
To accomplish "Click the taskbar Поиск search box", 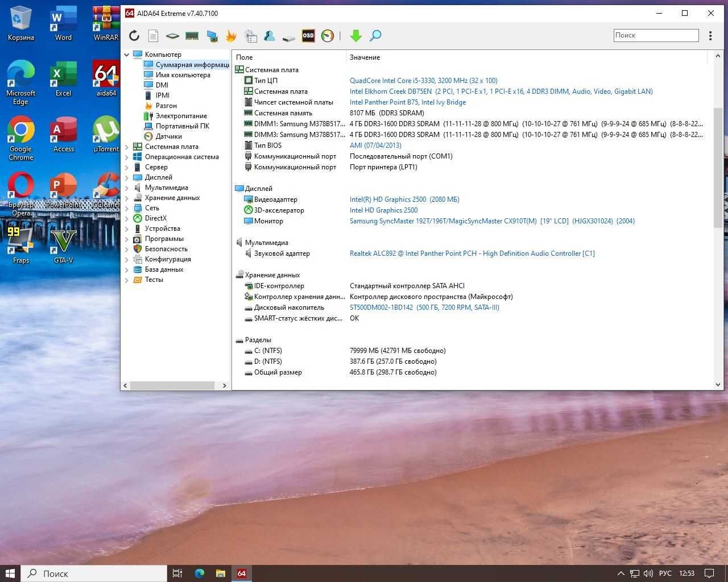I will (x=94, y=573).
